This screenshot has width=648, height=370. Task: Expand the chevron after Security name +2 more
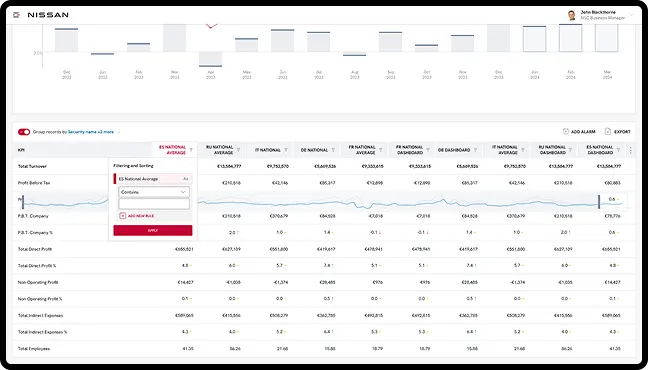pyautogui.click(x=119, y=132)
